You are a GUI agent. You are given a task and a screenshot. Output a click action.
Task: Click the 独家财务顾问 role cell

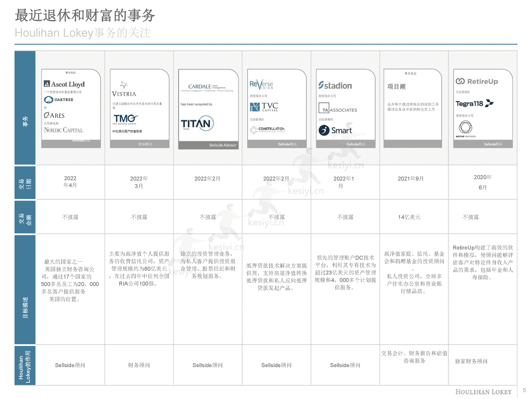click(x=471, y=361)
